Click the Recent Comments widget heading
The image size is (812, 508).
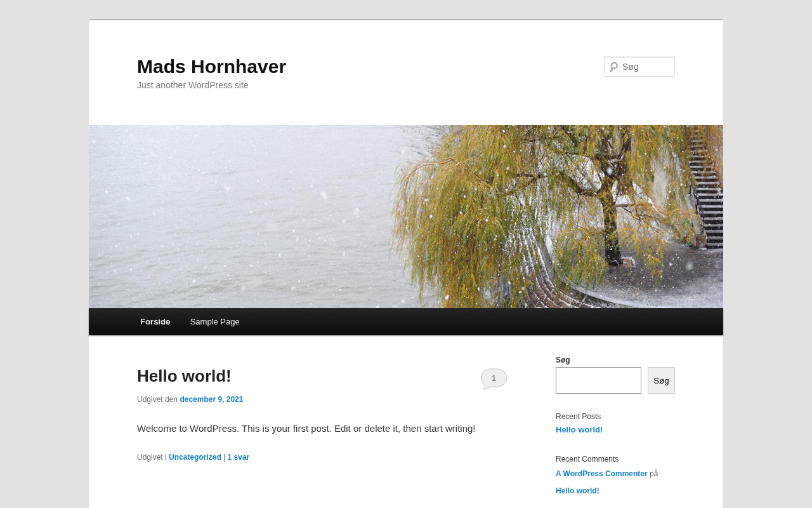587,459
